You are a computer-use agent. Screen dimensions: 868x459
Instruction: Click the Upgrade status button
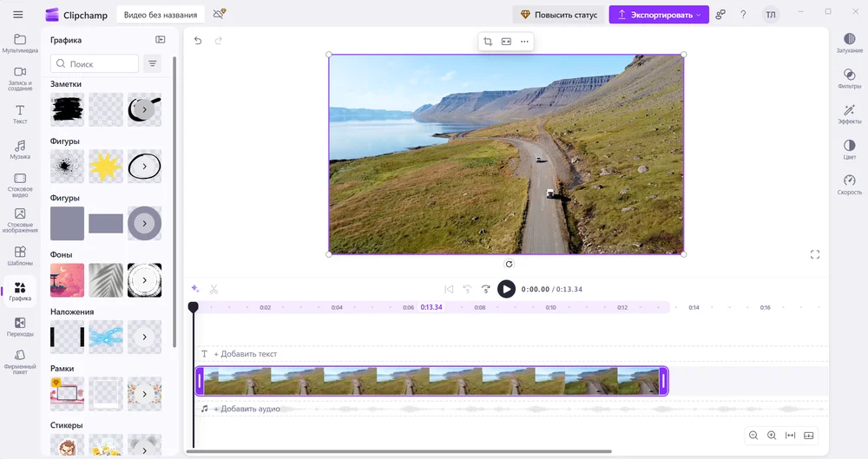[x=558, y=15]
